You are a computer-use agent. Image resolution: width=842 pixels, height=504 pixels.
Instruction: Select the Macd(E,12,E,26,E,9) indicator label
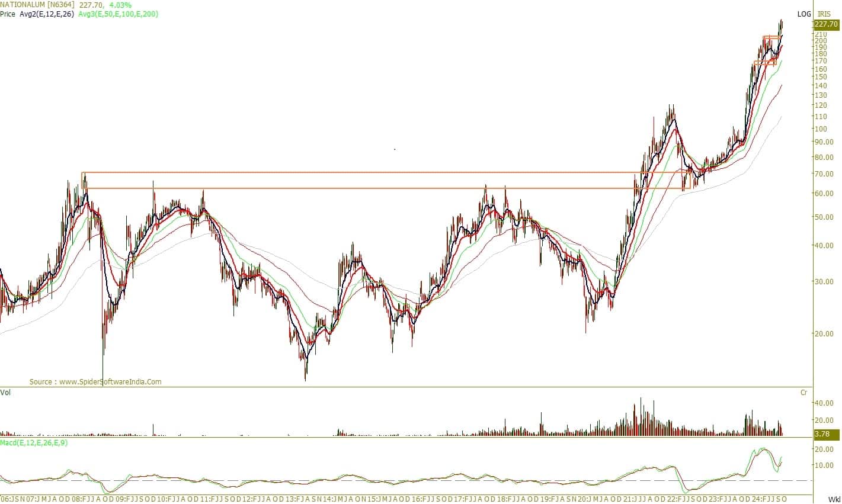[x=34, y=442]
